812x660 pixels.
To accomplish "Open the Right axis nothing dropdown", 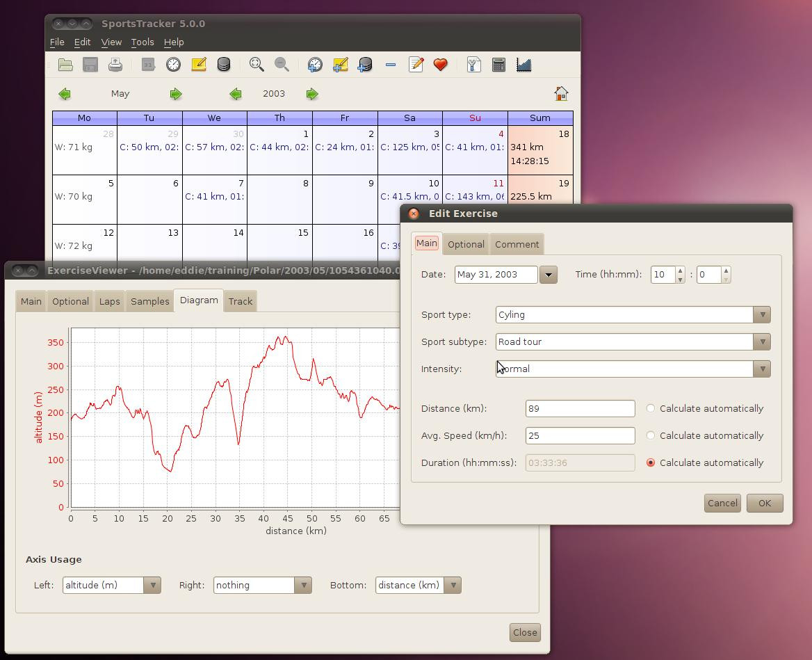I will click(303, 585).
